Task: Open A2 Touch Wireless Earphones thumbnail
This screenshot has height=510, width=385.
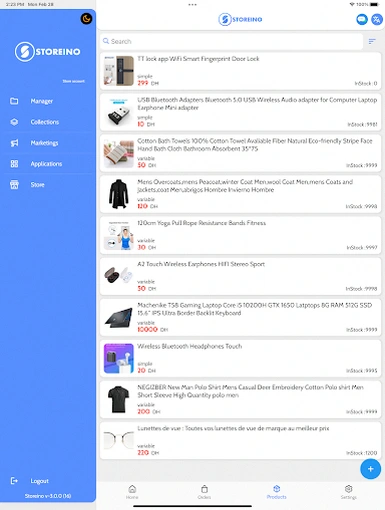Action: point(119,276)
